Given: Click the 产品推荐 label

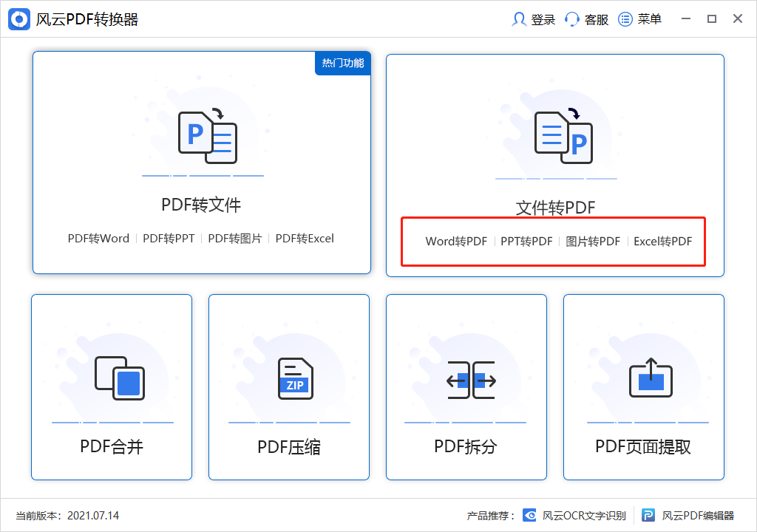Looking at the screenshot, I should (491, 516).
